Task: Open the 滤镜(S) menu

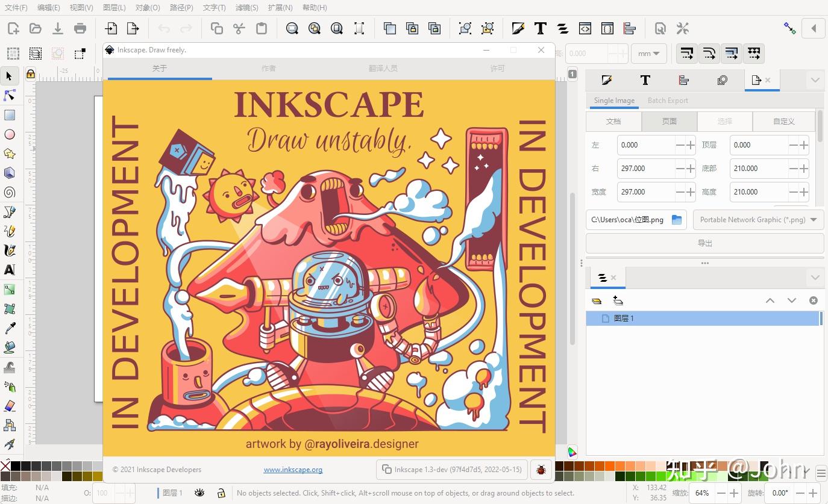Action: pos(246,8)
